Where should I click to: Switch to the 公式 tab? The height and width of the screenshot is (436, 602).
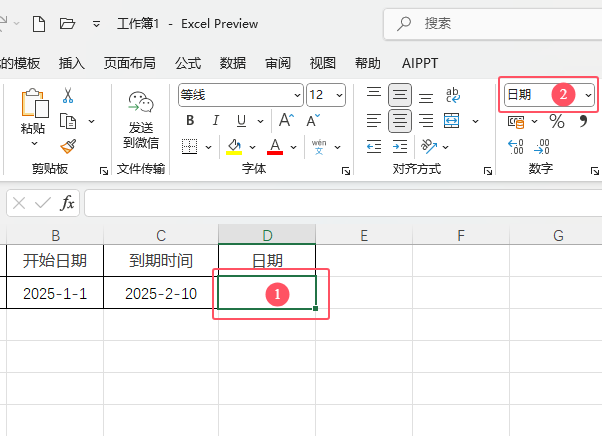[188, 63]
